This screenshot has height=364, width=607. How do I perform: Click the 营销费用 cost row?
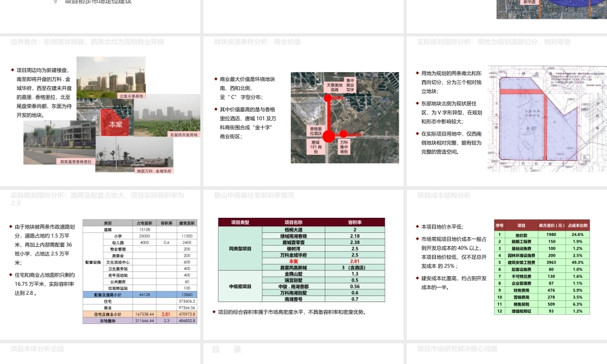pos(542,297)
